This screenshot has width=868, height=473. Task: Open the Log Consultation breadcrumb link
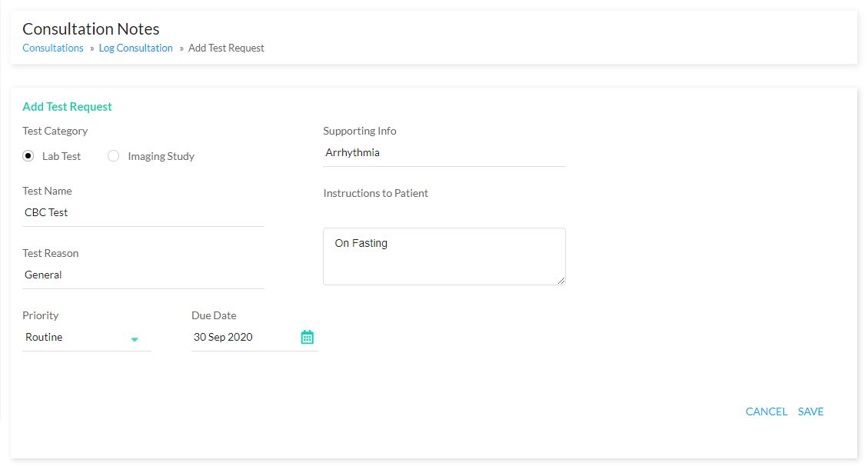pos(135,48)
